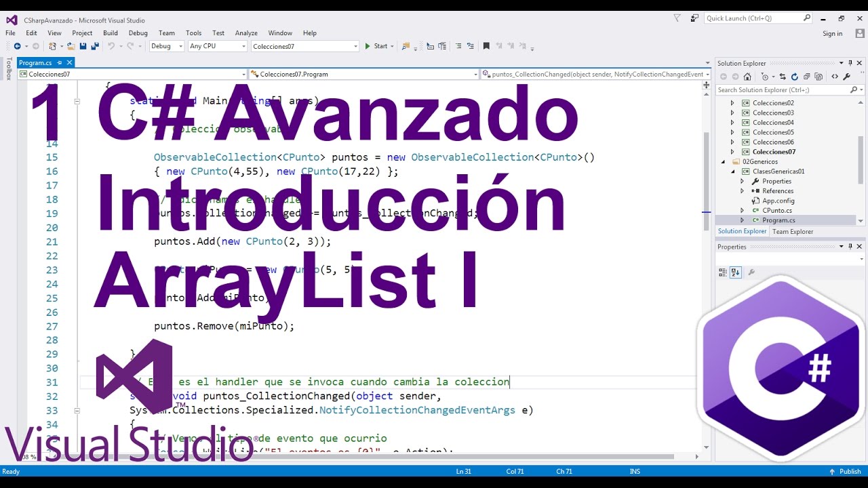Toggle Sync with Active Document
Image resolution: width=868 pixels, height=488 pixels.
coord(783,77)
